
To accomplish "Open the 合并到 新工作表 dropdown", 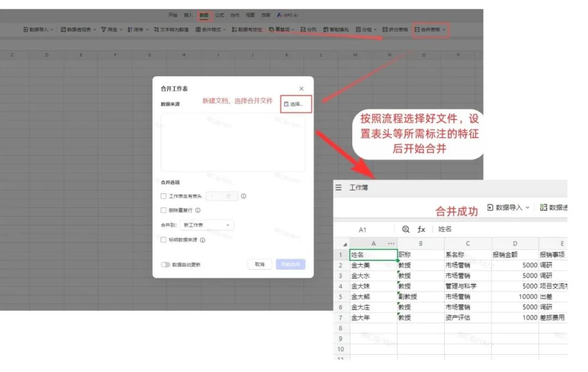I will [207, 225].
